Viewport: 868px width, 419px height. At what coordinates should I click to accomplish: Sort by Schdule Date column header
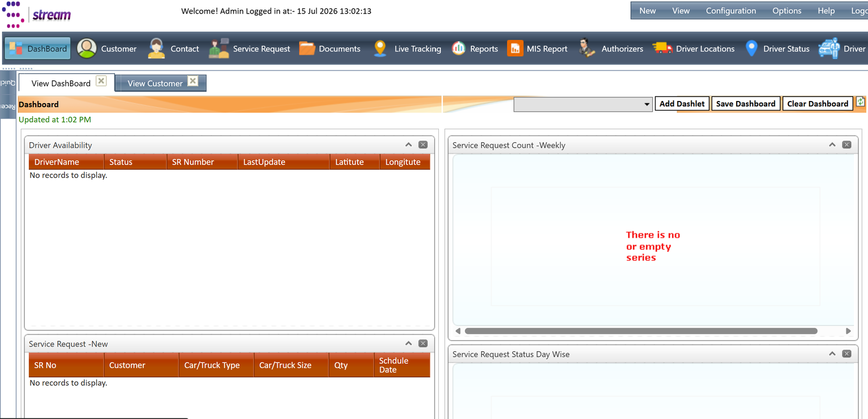coord(402,365)
